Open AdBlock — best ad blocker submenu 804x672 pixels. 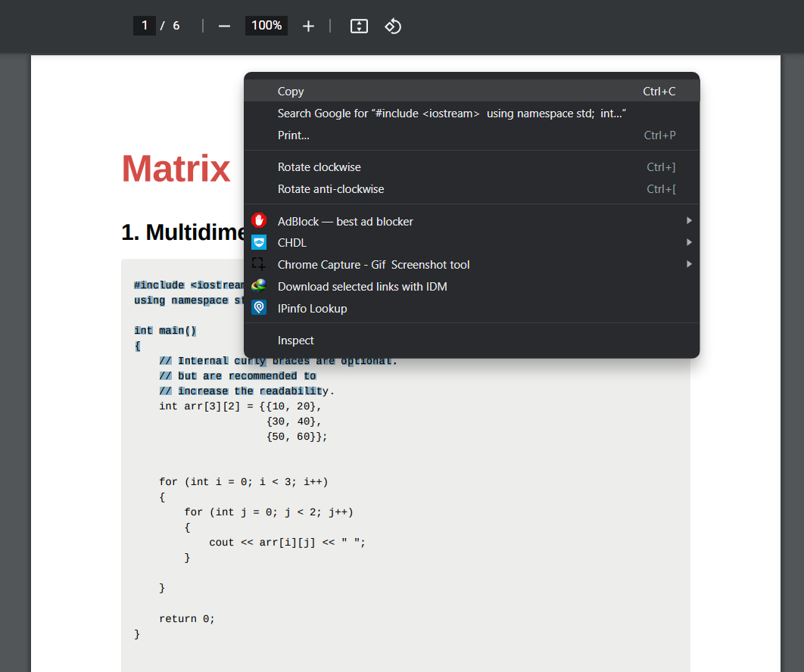(x=472, y=222)
